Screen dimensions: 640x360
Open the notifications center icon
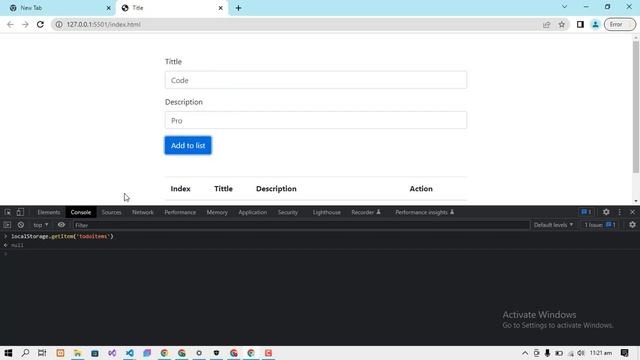point(624,353)
